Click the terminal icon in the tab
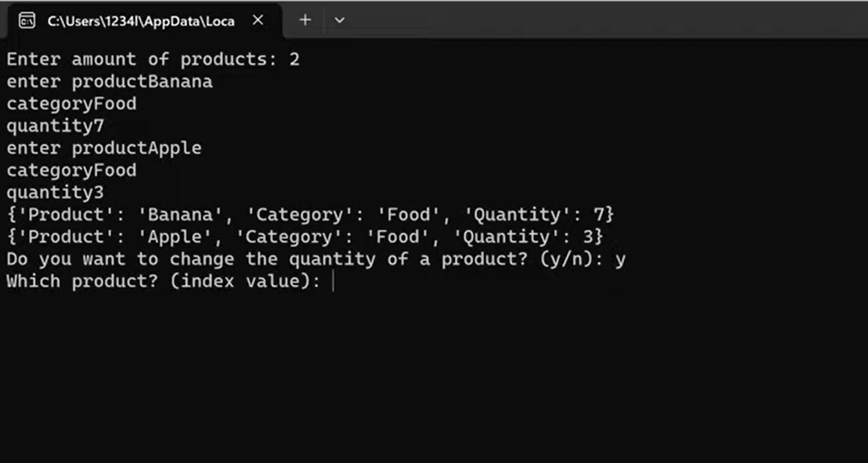This screenshot has height=463, width=868. coord(27,21)
